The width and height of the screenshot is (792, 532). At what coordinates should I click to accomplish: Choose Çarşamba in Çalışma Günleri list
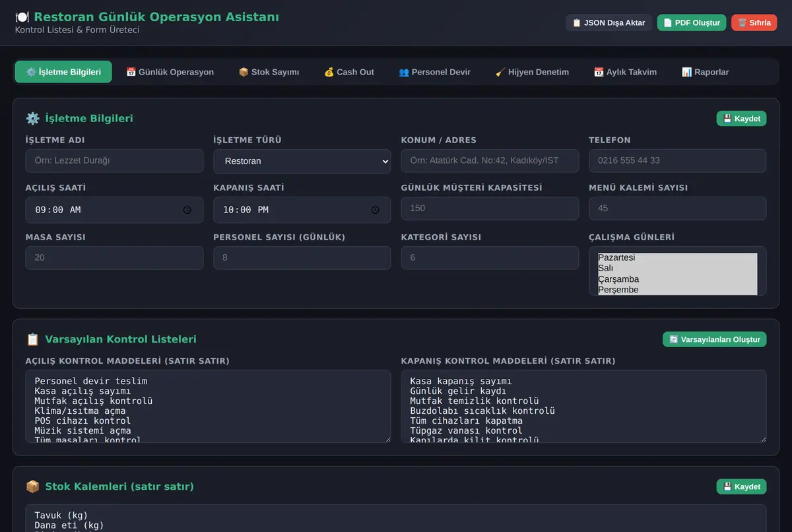click(677, 279)
